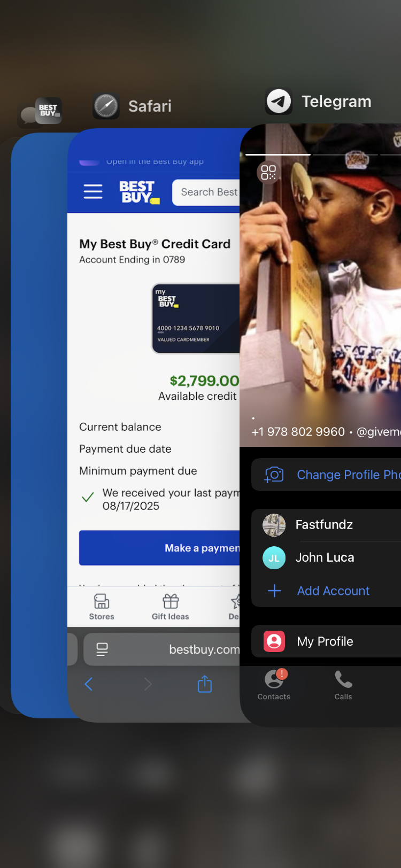The width and height of the screenshot is (401, 868).
Task: Open My Profile in Telegram
Action: tap(326, 641)
